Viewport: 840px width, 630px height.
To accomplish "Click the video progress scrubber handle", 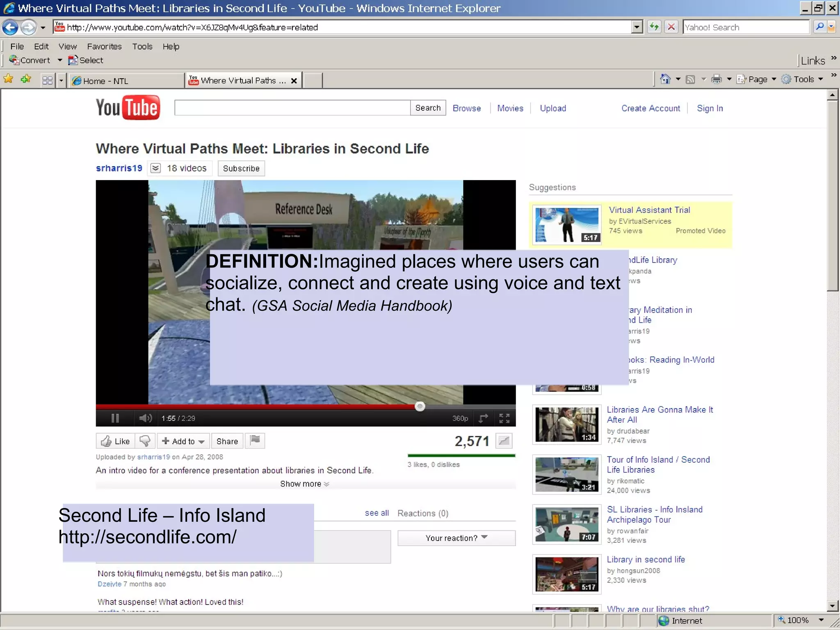I will (420, 406).
